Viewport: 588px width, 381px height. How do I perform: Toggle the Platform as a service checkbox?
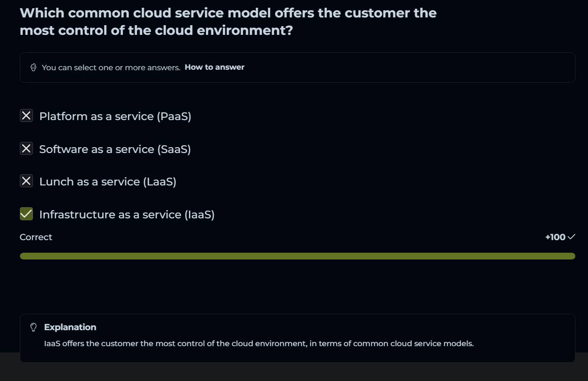[26, 116]
